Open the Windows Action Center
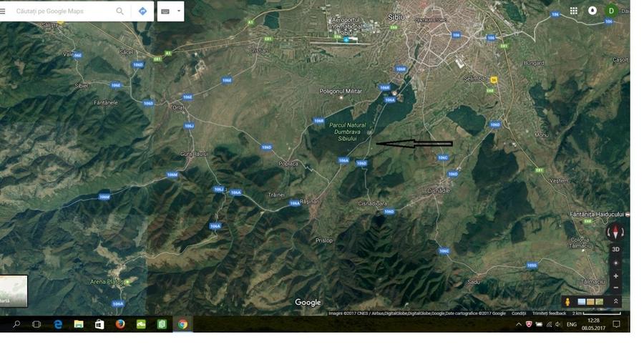Screen dimensions: 644x362 [x=616, y=324]
